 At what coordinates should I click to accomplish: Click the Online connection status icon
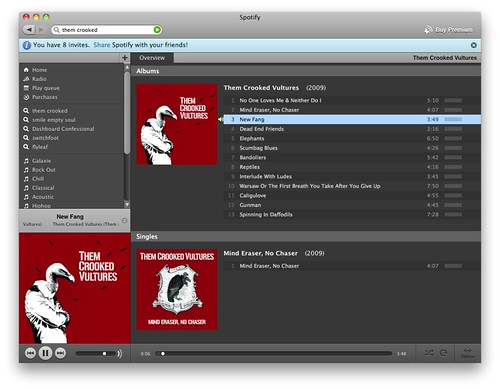pos(468,353)
